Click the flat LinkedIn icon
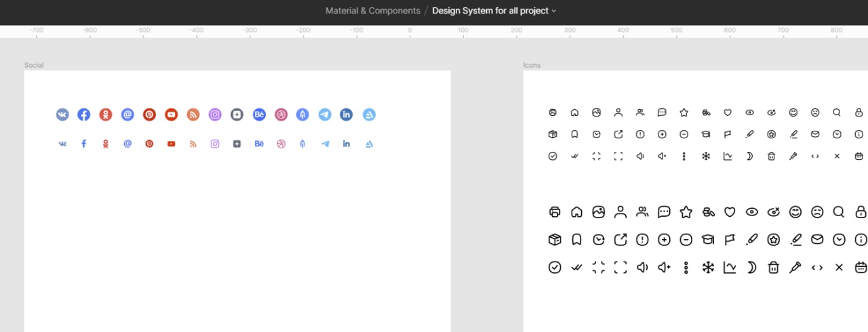The height and width of the screenshot is (332, 868). [x=347, y=144]
